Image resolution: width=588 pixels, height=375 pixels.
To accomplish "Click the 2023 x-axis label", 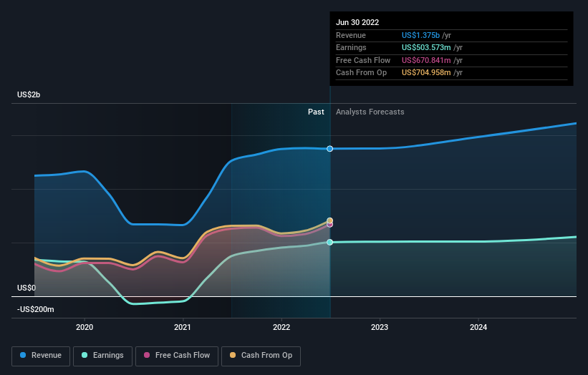I will pyautogui.click(x=380, y=327).
